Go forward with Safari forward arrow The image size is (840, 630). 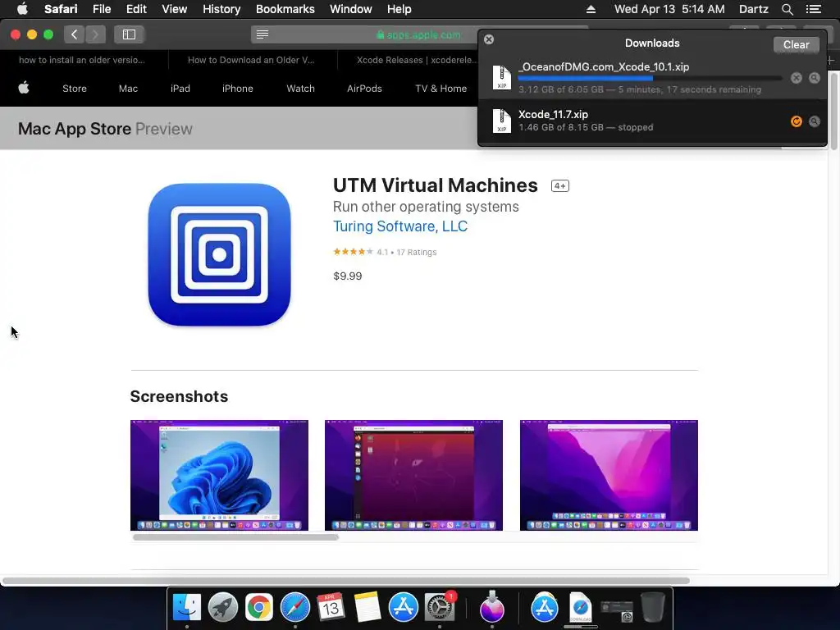click(95, 34)
